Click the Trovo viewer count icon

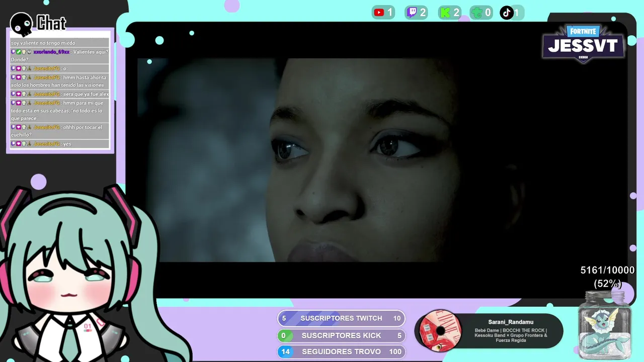point(476,13)
